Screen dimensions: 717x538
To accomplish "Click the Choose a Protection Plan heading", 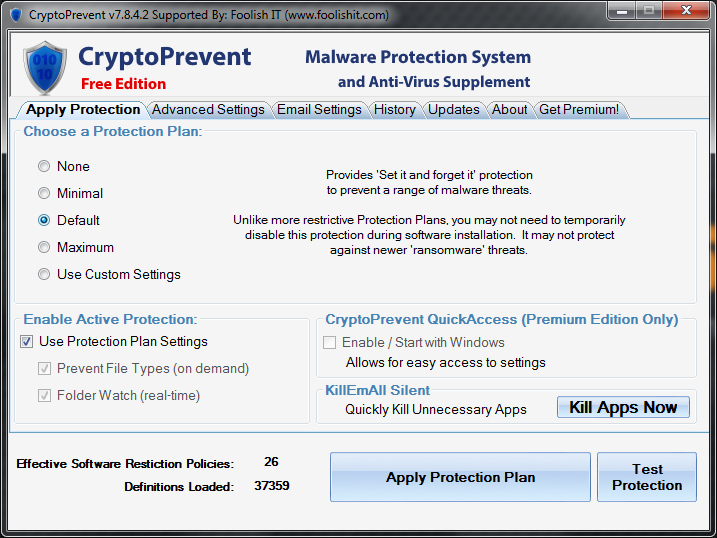I will (x=113, y=131).
